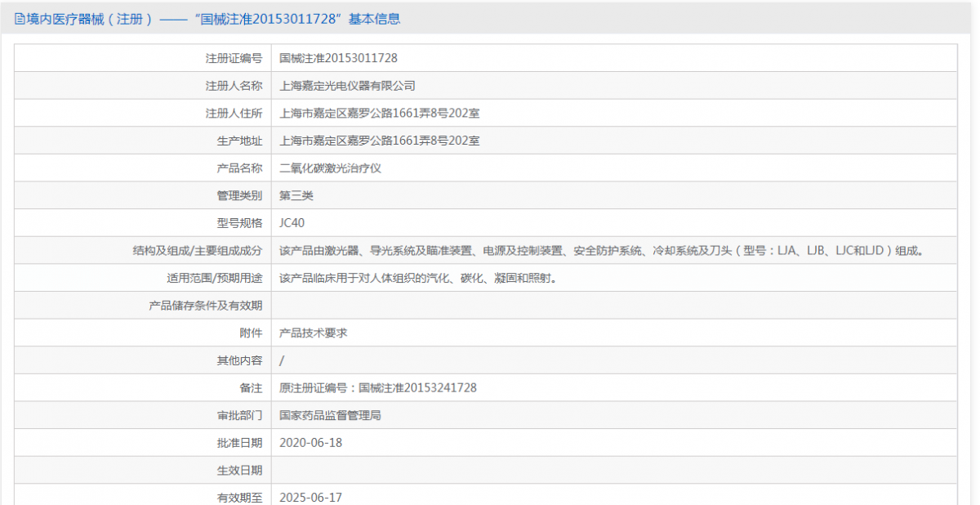This screenshot has width=980, height=505.
Task: Select the value 产品技术要求
Action: (314, 333)
